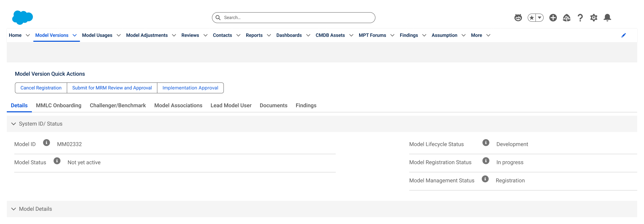The image size is (644, 224).
Task: Click the Model ID value MM02332
Action: pyautogui.click(x=70, y=144)
